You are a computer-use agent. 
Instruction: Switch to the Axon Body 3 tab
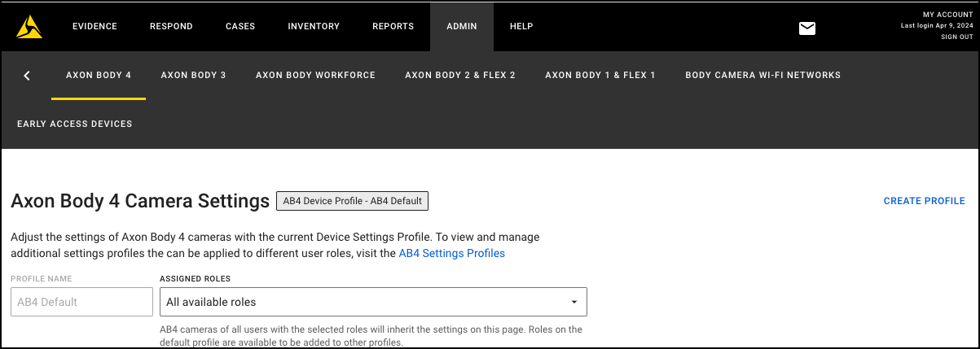pyautogui.click(x=193, y=76)
